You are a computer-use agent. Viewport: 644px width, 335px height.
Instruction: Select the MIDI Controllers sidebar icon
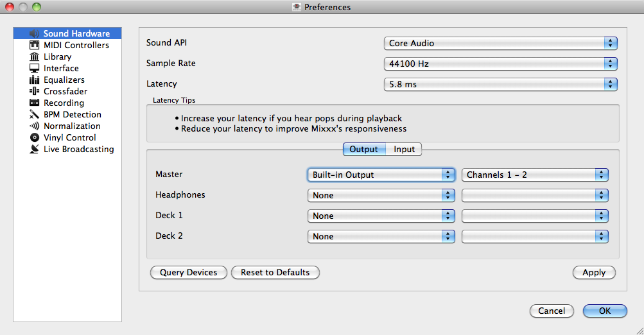click(x=35, y=46)
